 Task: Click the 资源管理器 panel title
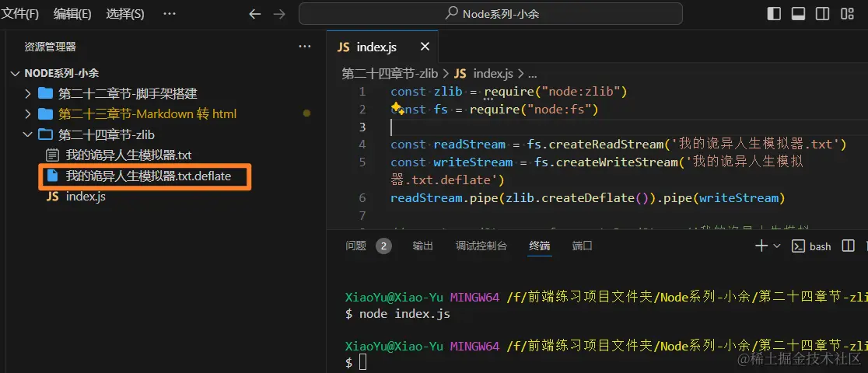(50, 47)
